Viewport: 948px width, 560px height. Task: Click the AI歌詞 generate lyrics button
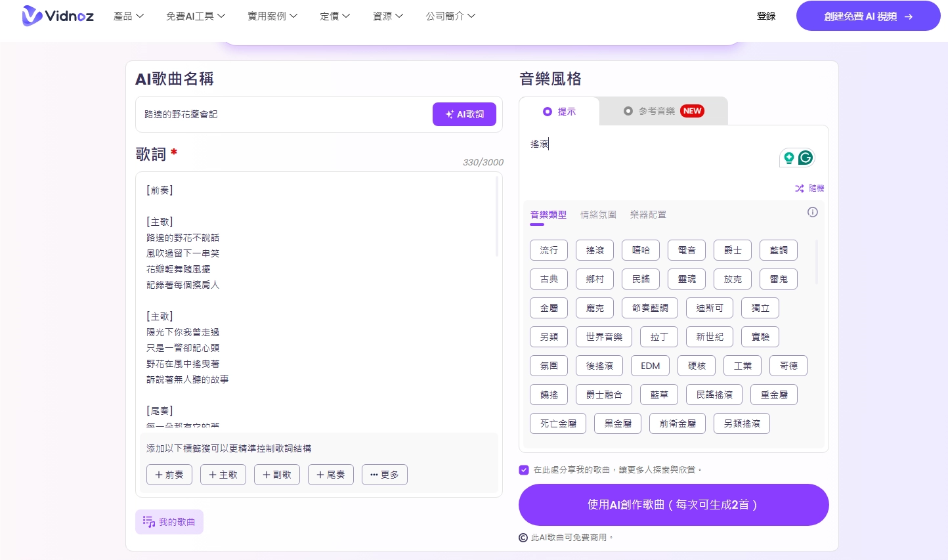(464, 114)
